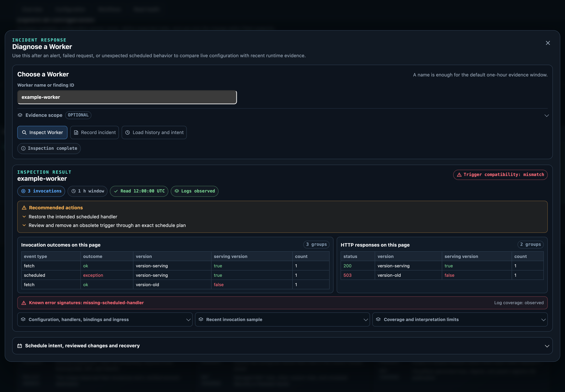Click the Evidence scope layers icon

[x=20, y=115]
